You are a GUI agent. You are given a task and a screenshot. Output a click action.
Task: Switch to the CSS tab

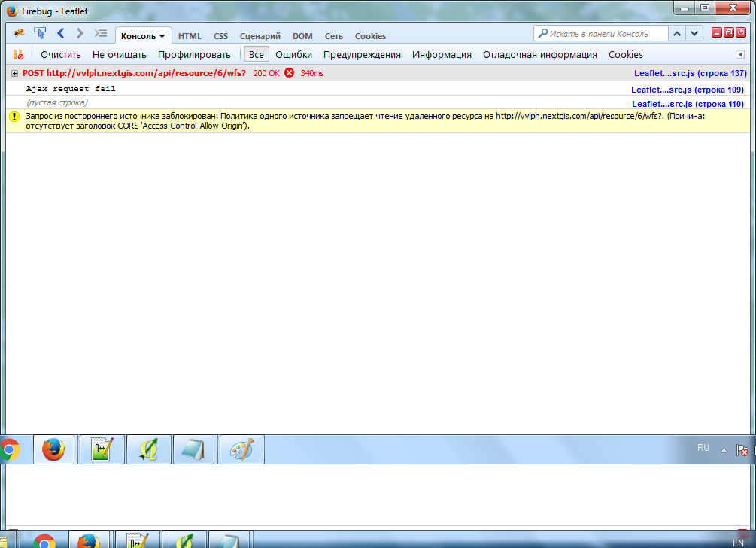tap(221, 36)
